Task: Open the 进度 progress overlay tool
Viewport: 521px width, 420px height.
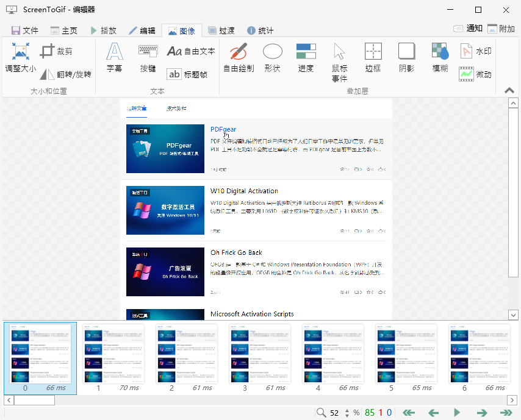Action: coord(306,58)
